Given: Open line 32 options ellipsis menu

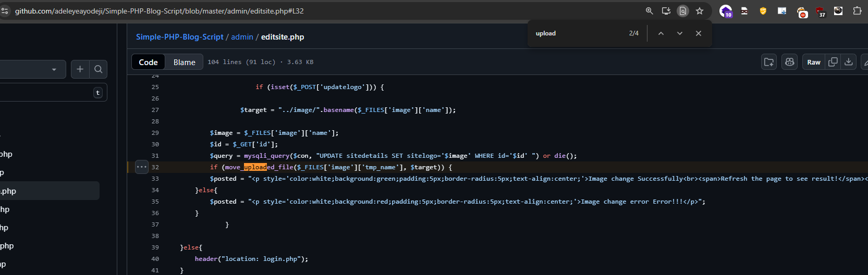Looking at the screenshot, I should point(142,167).
